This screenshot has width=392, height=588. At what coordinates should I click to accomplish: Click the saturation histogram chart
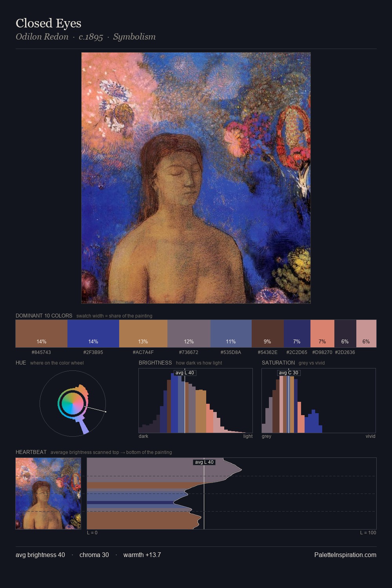click(x=319, y=401)
